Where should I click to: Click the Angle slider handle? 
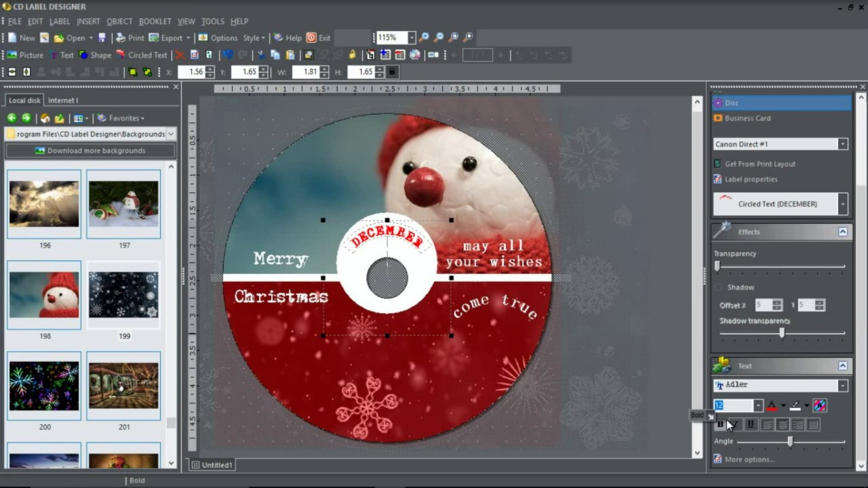click(790, 442)
